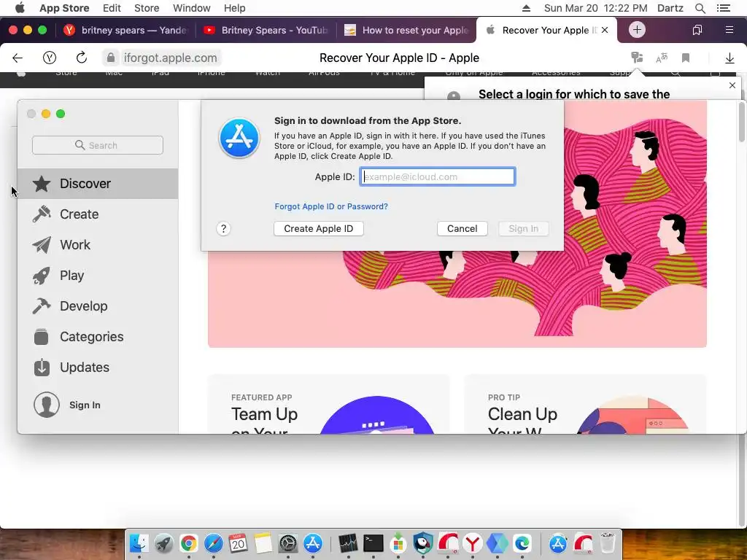Open Safari from the dock

[x=214, y=542]
